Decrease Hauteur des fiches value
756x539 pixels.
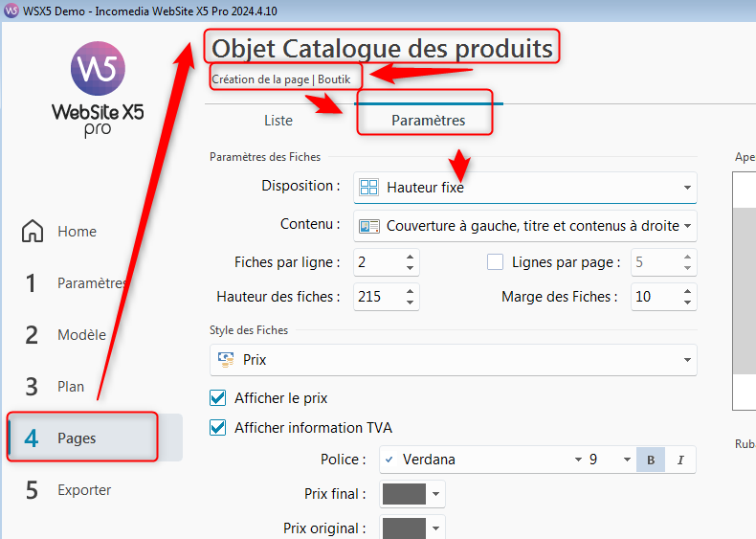click(x=410, y=303)
